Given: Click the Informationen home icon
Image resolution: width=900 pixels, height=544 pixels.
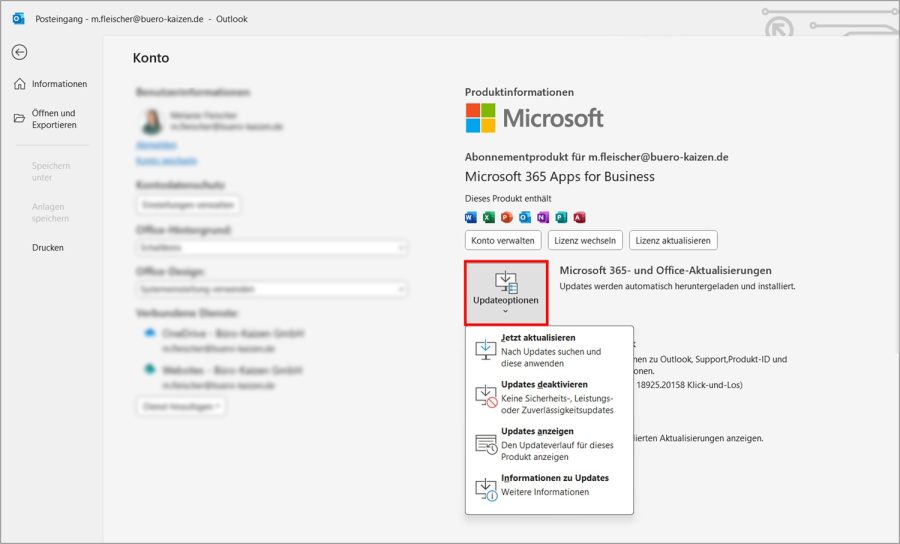Looking at the screenshot, I should coord(20,84).
